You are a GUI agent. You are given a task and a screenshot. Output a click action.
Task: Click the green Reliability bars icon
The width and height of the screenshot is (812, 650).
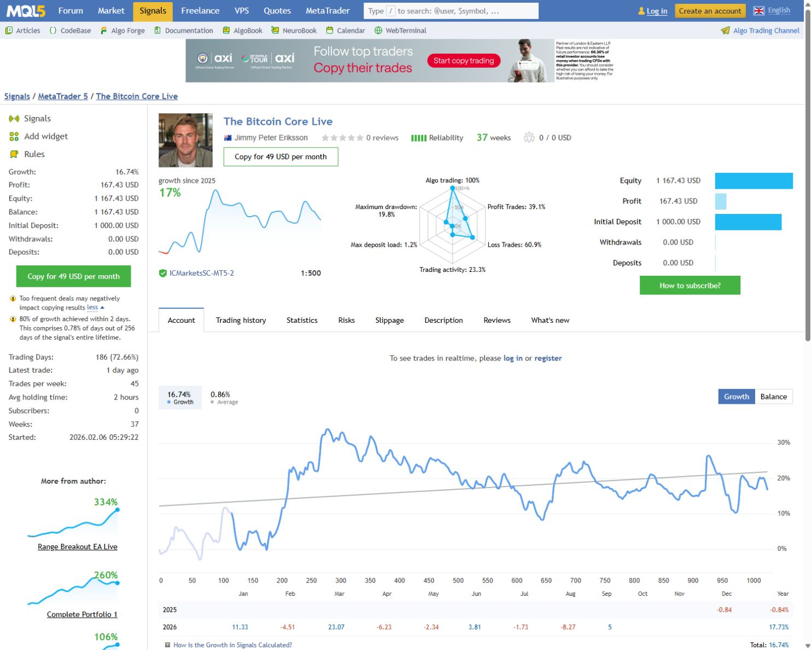coord(419,138)
